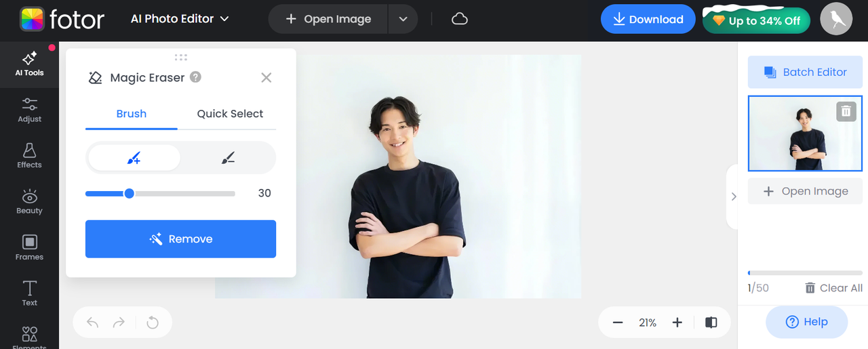This screenshot has width=868, height=349.
Task: Expand the AI Photo Editor dropdown
Action: click(x=180, y=19)
